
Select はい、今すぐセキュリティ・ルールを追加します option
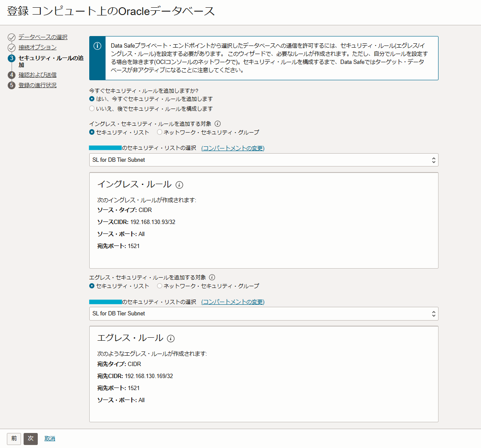point(91,99)
